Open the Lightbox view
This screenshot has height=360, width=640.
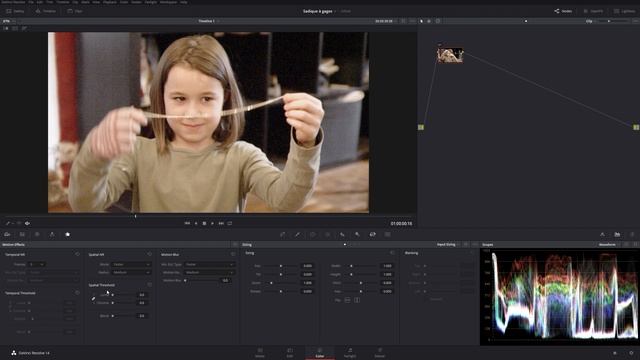pyautogui.click(x=624, y=11)
